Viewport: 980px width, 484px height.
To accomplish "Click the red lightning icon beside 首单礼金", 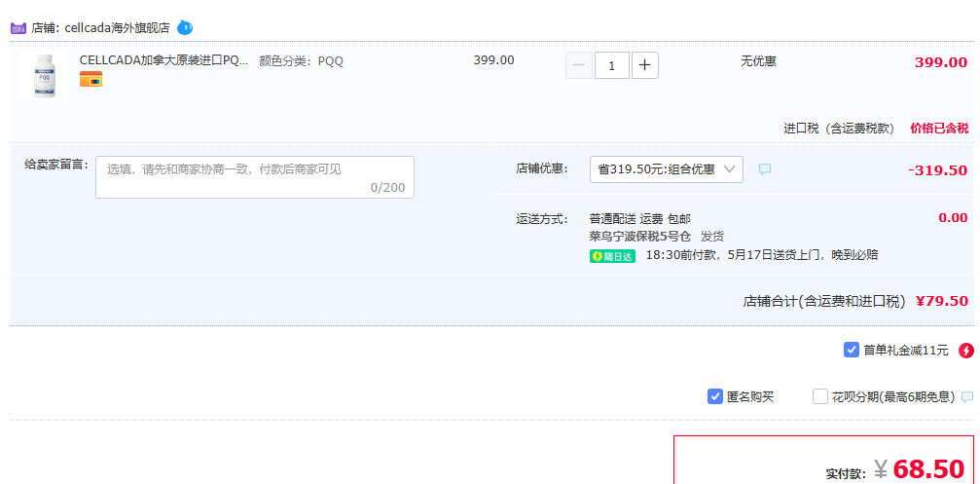I will tap(966, 351).
